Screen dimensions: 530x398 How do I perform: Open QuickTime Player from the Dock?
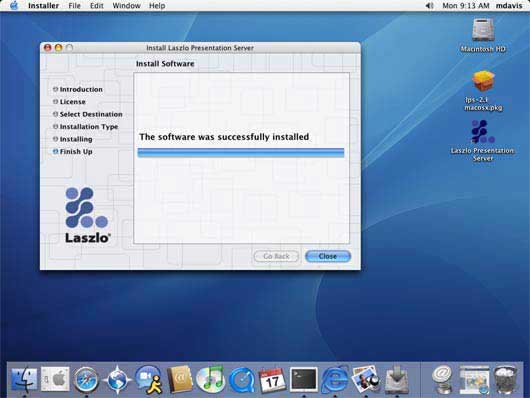pyautogui.click(x=242, y=380)
